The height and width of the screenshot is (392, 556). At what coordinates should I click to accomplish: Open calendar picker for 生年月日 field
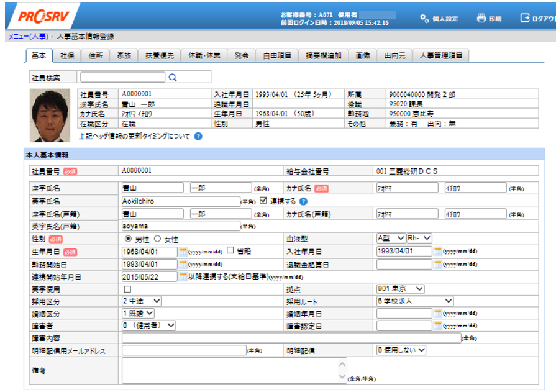[x=182, y=252]
